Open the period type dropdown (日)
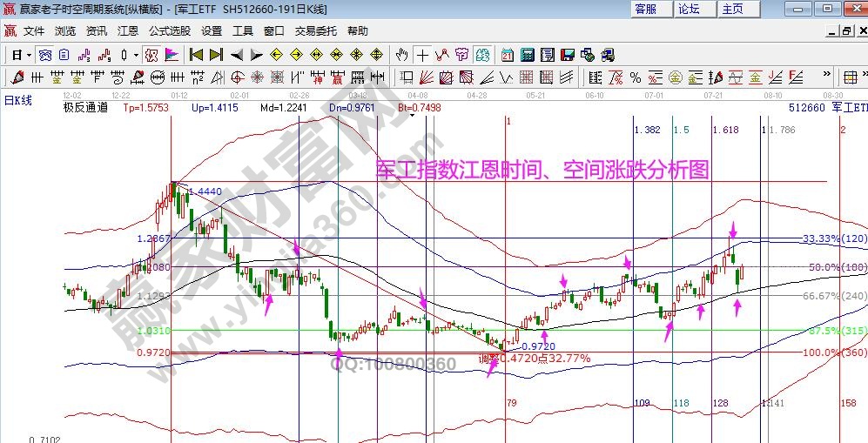868x443 pixels. (x=18, y=54)
